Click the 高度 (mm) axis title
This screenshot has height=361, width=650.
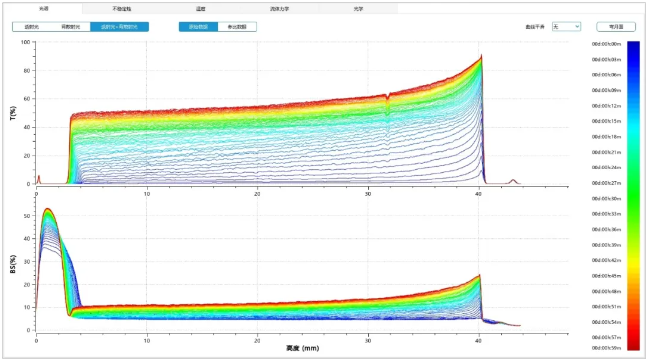[x=303, y=348]
